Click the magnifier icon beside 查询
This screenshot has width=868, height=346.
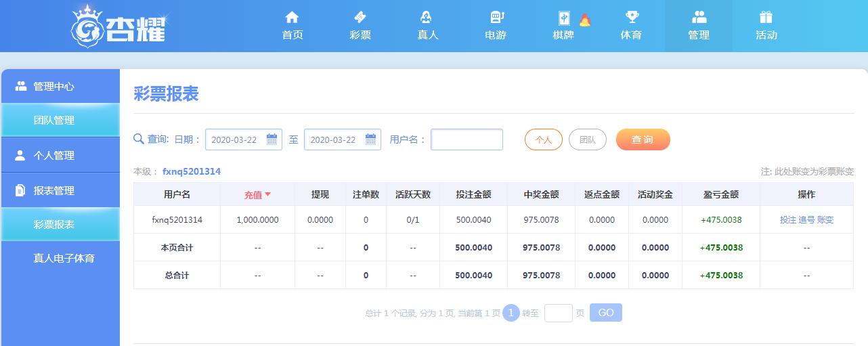pyautogui.click(x=139, y=139)
